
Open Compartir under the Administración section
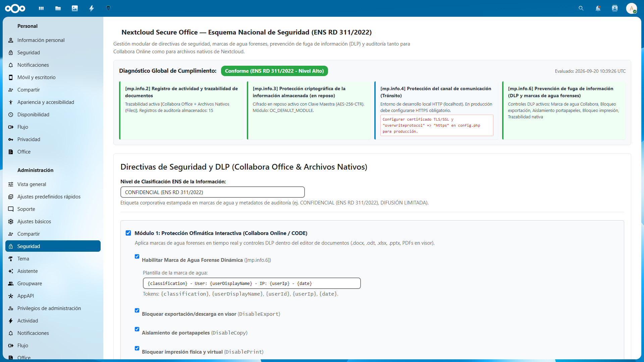[x=53, y=234]
